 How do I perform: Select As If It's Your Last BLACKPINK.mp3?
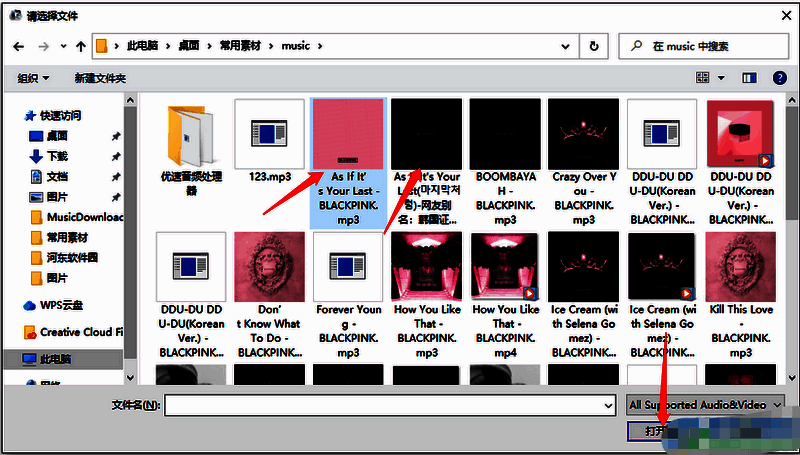(x=348, y=163)
